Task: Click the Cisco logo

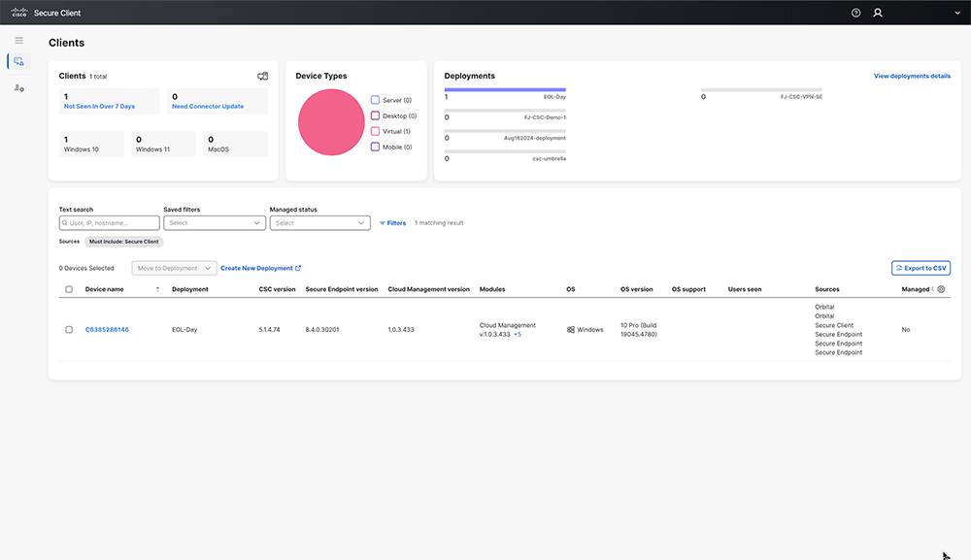Action: point(19,13)
